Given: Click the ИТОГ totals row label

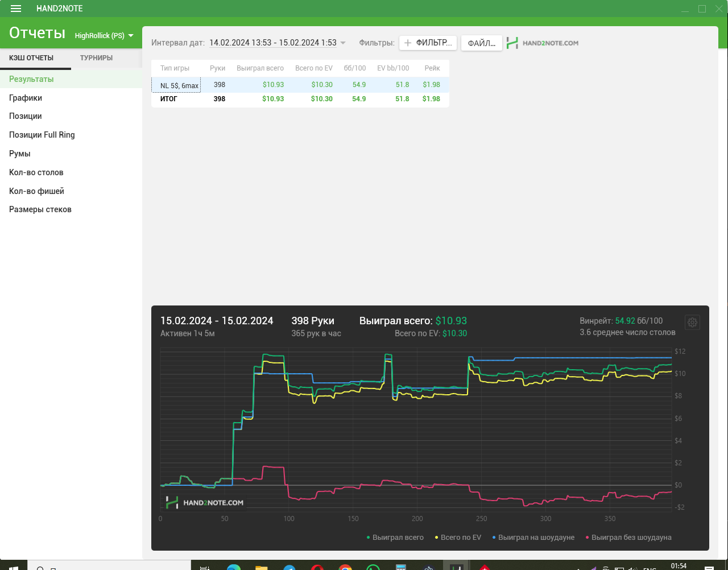Looking at the screenshot, I should (x=169, y=99).
